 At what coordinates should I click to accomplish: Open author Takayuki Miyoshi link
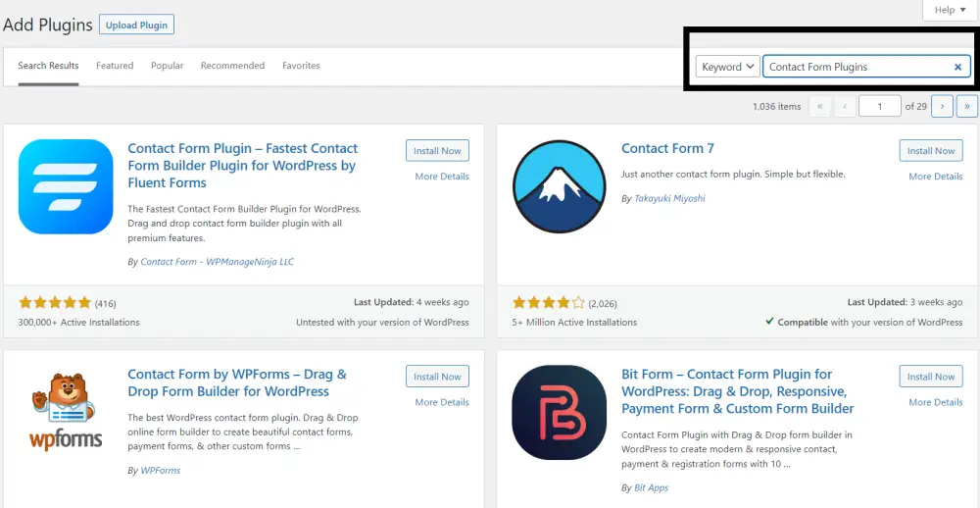[669, 198]
